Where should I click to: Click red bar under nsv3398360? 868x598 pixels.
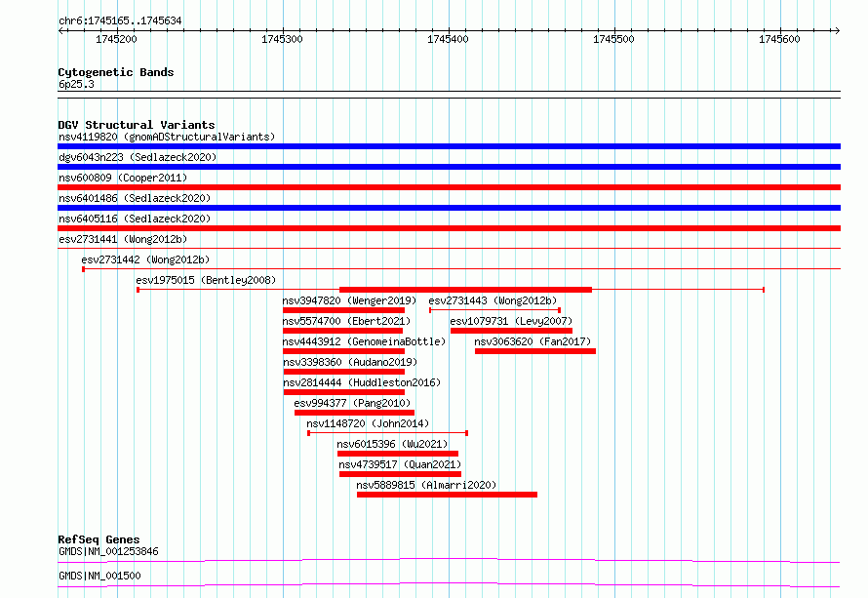pyautogui.click(x=343, y=372)
